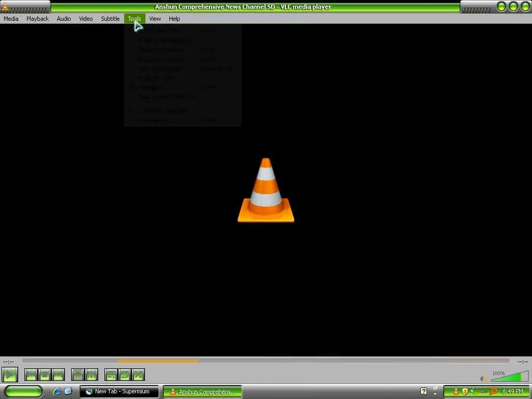Screen dimensions: 532x399
Task: Switch to New Tab - Supermium window
Action: 119,391
